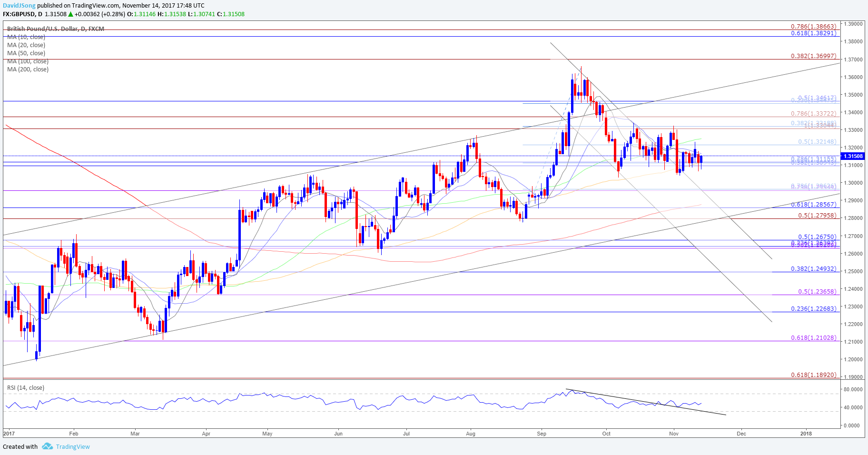868x455 pixels.
Task: Click the 0.786(1.33722) Fibonacci label
Action: (x=813, y=113)
